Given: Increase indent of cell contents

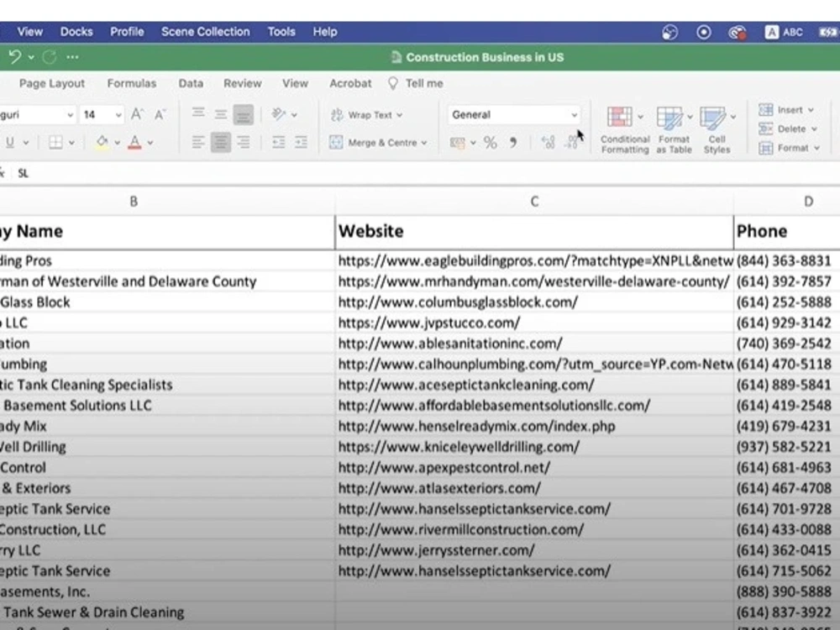Looking at the screenshot, I should pos(301,142).
